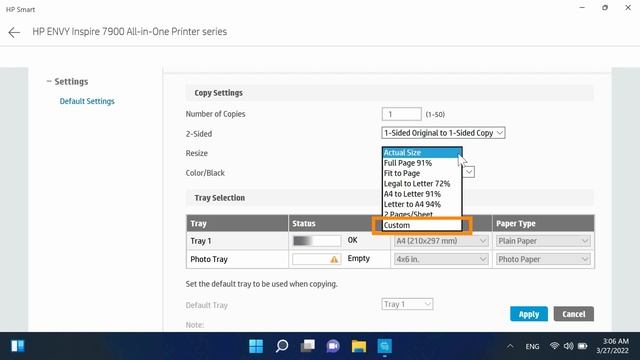Open Default Settings link
The height and width of the screenshot is (360, 640).
point(87,101)
